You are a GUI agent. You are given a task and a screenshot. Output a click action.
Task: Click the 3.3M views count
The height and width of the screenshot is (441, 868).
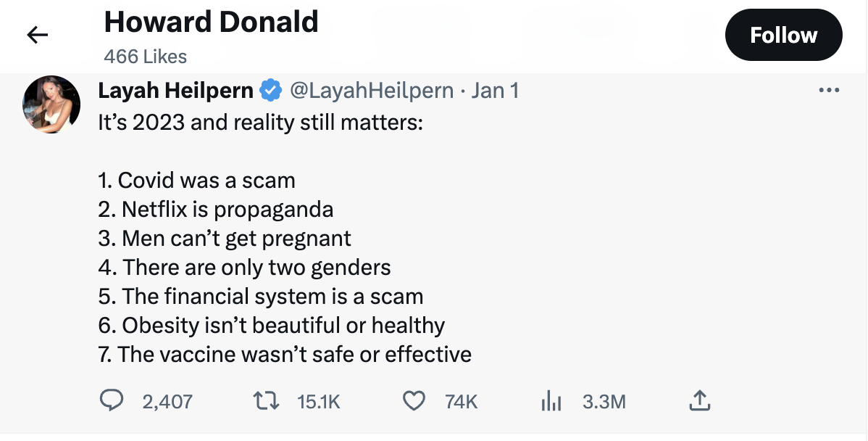click(x=604, y=402)
